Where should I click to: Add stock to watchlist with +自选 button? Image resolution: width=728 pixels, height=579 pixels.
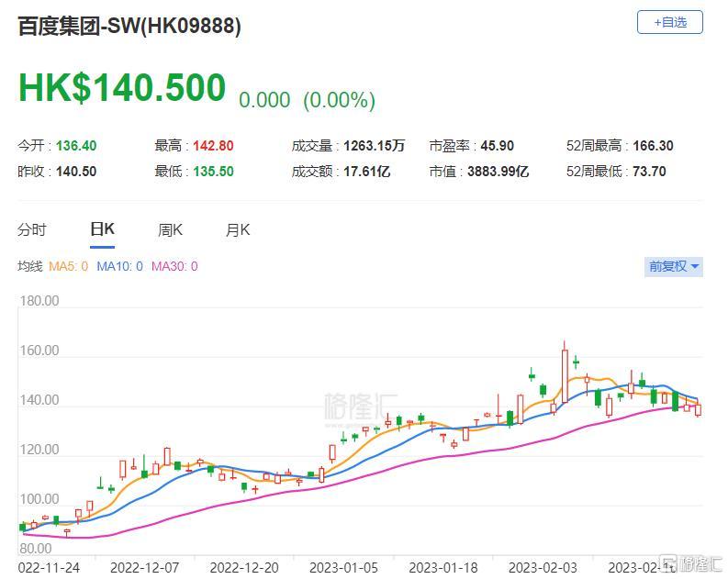click(x=669, y=22)
